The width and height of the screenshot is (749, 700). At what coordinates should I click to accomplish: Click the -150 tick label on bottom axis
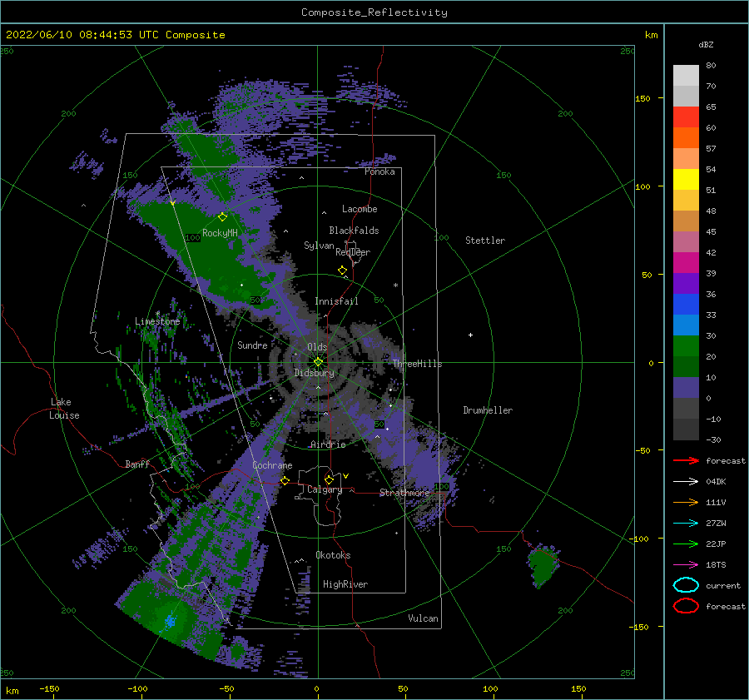[x=49, y=688]
